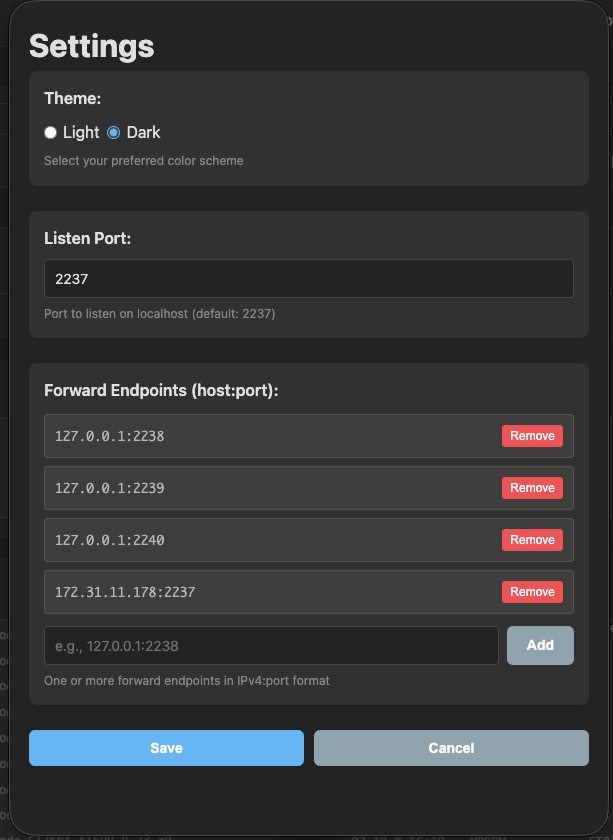Click the new endpoint input field

click(x=270, y=645)
